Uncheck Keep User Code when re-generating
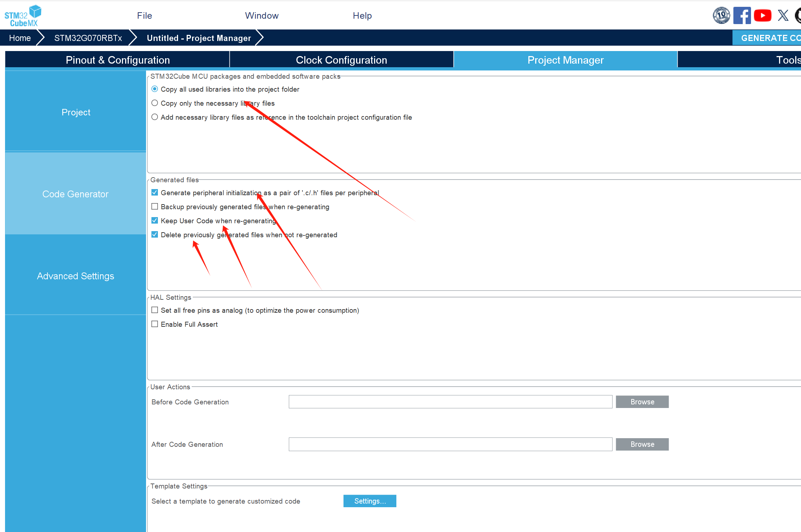The height and width of the screenshot is (532, 801). (x=155, y=221)
